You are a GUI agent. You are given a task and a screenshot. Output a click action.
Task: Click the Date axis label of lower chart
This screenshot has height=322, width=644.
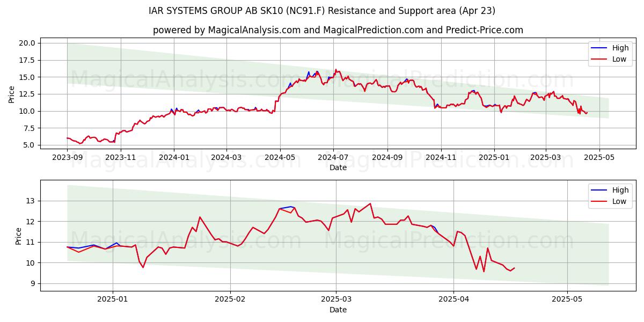[338, 310]
